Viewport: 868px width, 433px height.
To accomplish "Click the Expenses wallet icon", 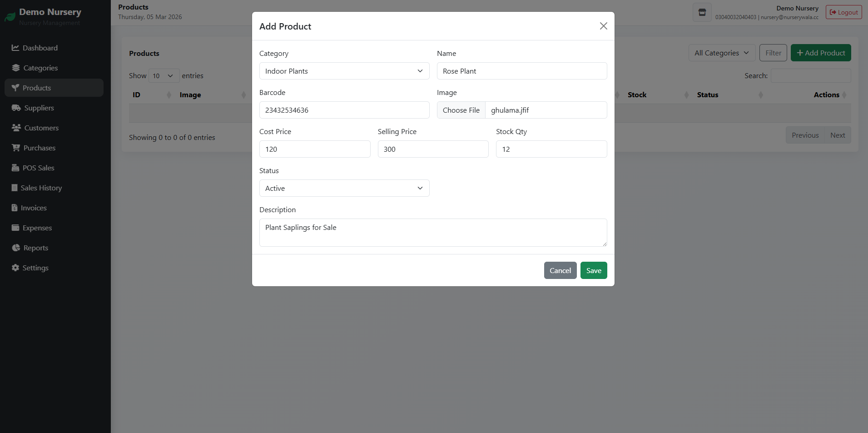I will pos(15,228).
